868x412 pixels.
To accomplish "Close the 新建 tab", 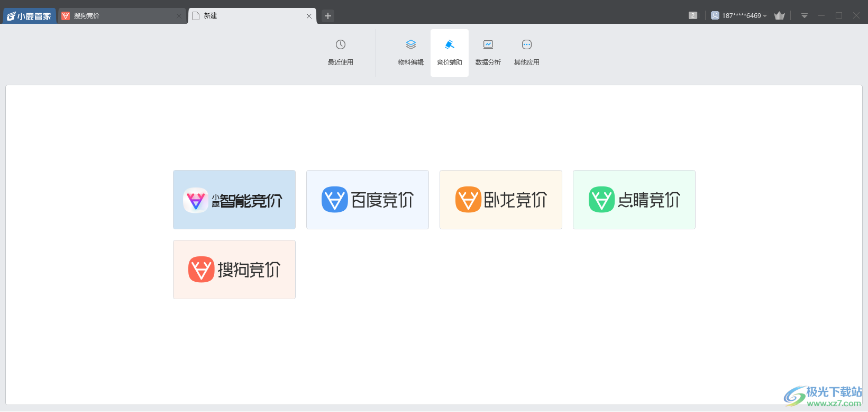I will pyautogui.click(x=309, y=16).
